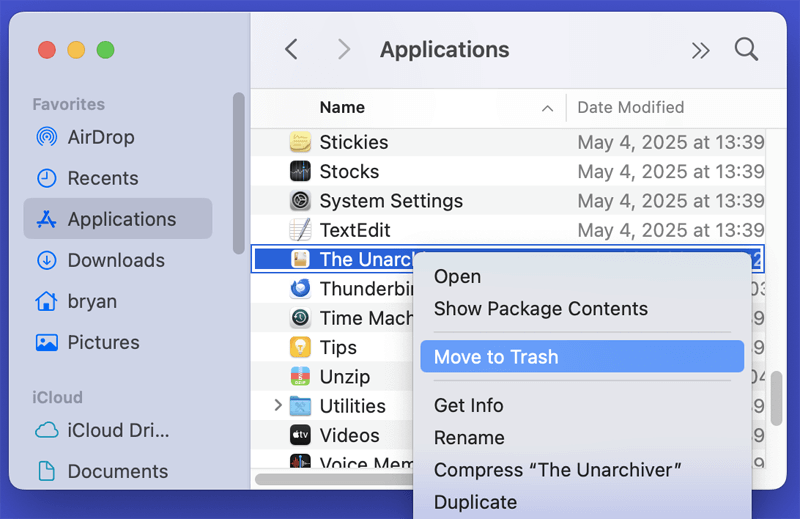This screenshot has width=800, height=519.
Task: Choose Show Package Contents
Action: [x=541, y=309]
